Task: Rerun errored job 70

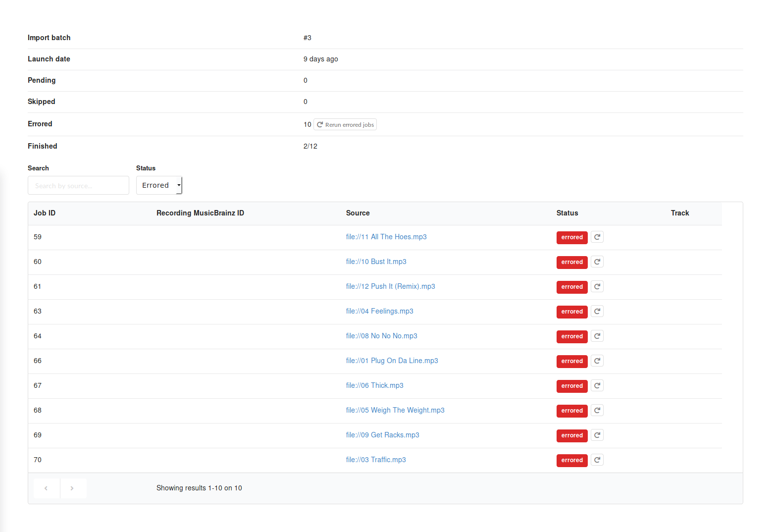Action: 597,460
